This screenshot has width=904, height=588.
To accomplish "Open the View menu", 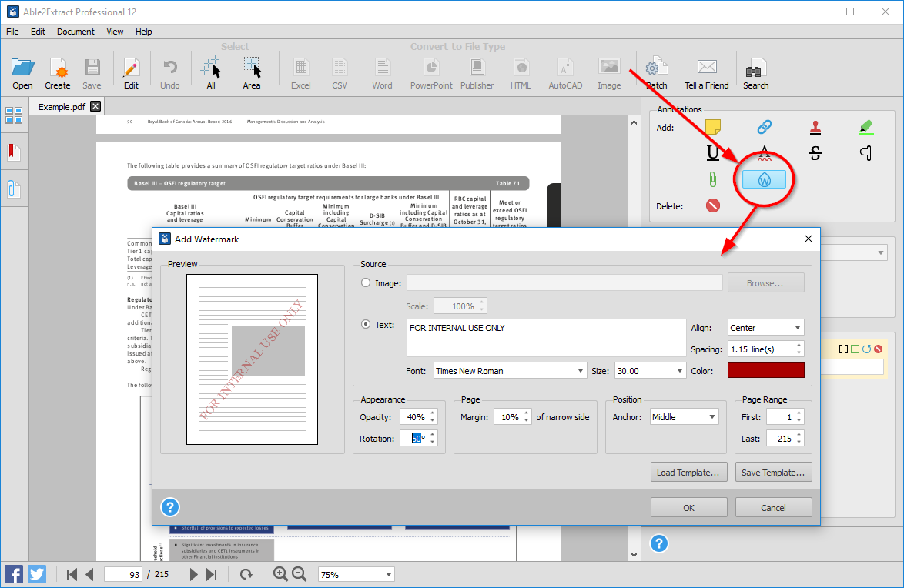I will pyautogui.click(x=114, y=32).
